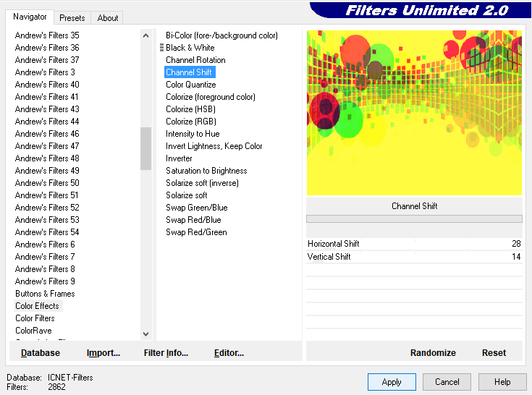Screen dimensions: 532x395
Task: Open the About tab
Action: click(108, 18)
